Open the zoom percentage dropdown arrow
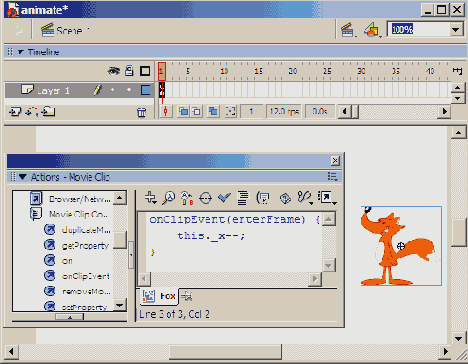 click(x=456, y=30)
